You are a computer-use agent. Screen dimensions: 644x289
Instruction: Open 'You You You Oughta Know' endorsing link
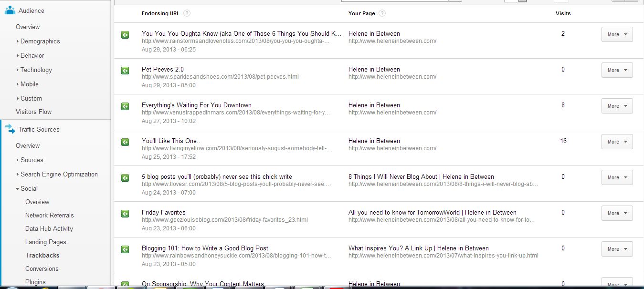tap(242, 34)
